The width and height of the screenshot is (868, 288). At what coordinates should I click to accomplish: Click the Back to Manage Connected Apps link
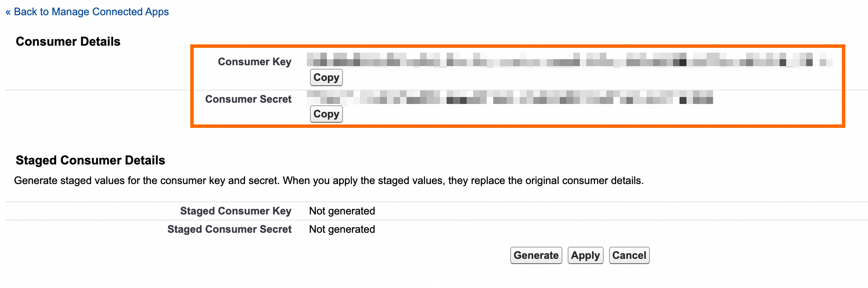pos(91,12)
